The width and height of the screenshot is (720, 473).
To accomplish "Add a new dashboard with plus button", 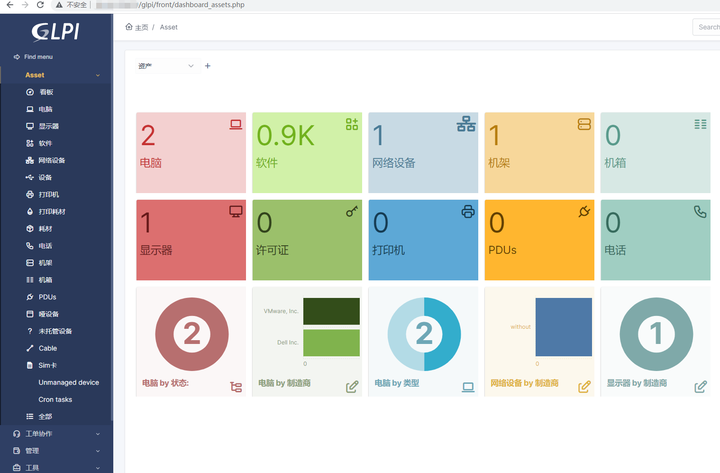I will 208,66.
